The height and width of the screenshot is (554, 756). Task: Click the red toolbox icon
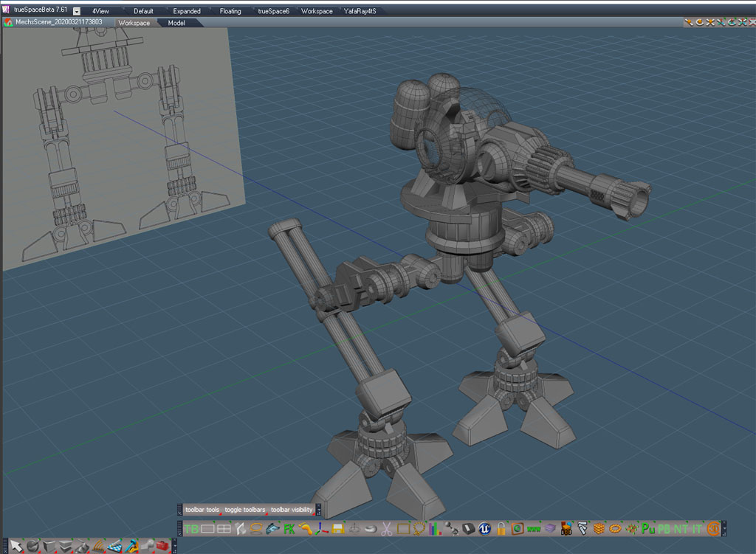(x=163, y=546)
